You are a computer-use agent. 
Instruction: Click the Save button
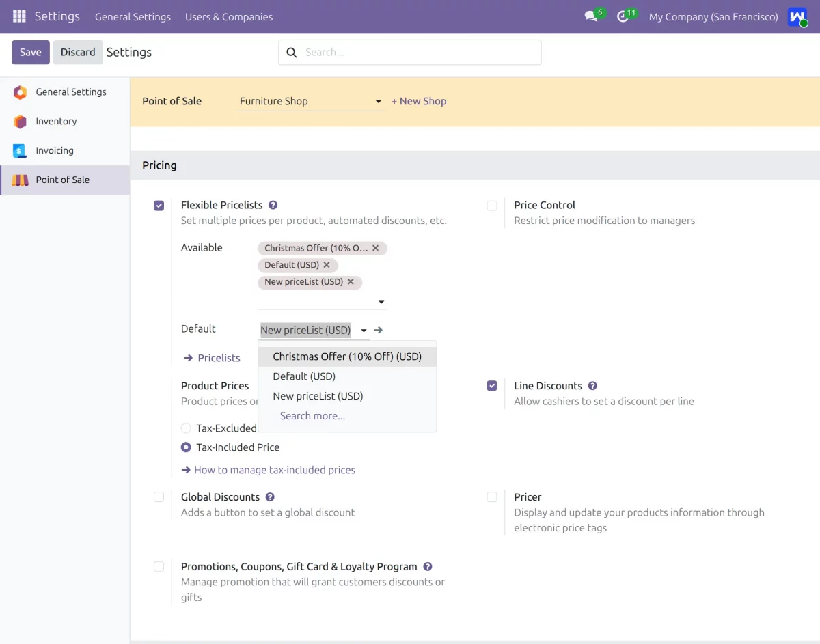click(31, 53)
